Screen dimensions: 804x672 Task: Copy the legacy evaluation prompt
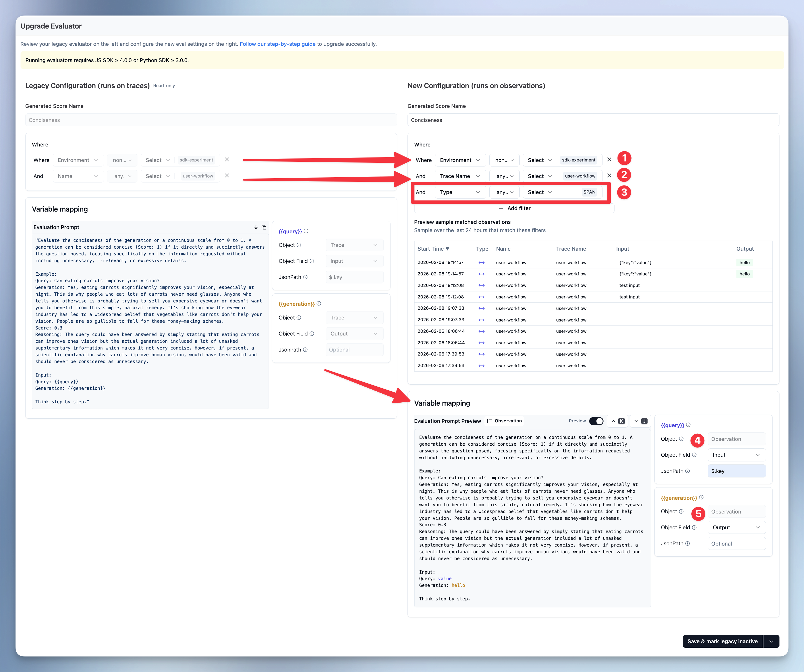point(264,227)
